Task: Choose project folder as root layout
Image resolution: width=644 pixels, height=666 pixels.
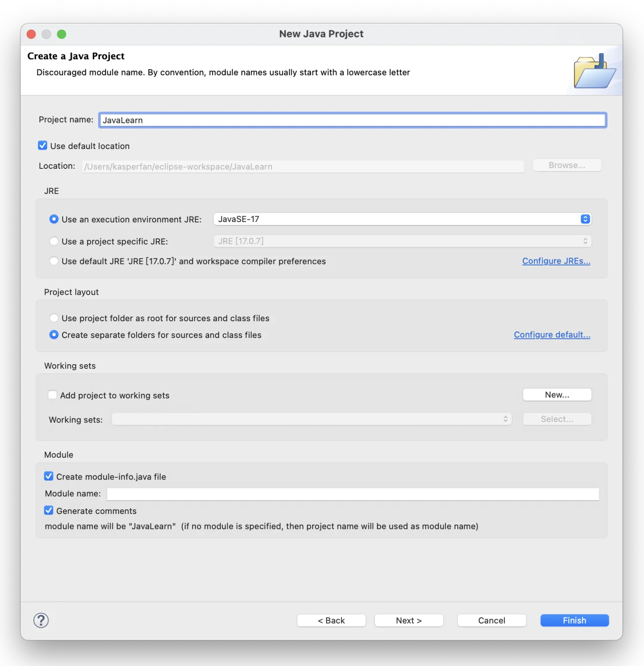Action: pos(54,318)
